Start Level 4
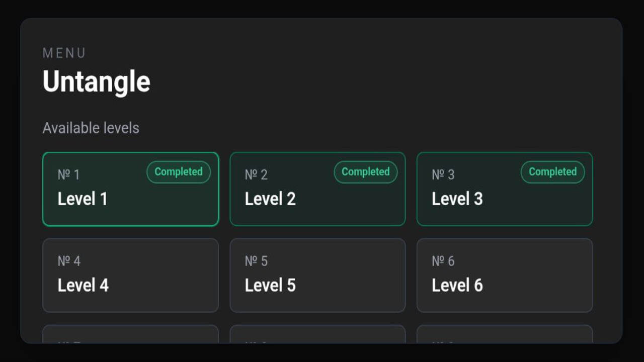 pos(131,275)
